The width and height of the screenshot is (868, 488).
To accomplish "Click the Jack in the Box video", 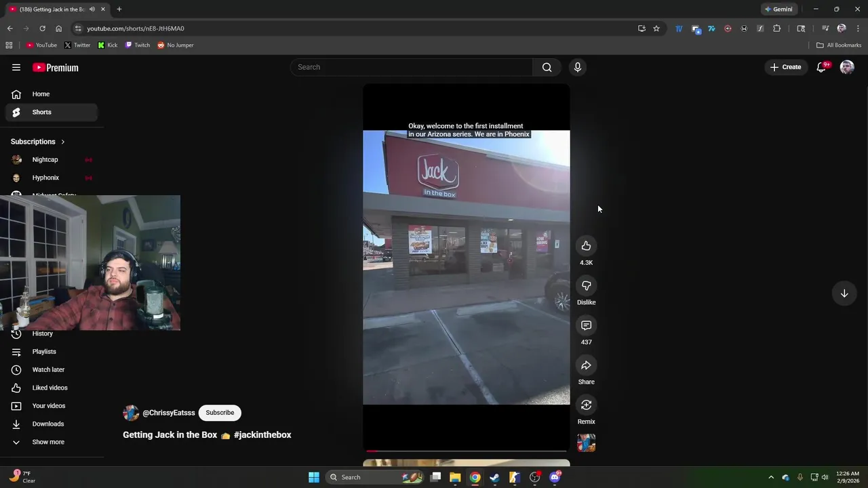I will point(467,268).
